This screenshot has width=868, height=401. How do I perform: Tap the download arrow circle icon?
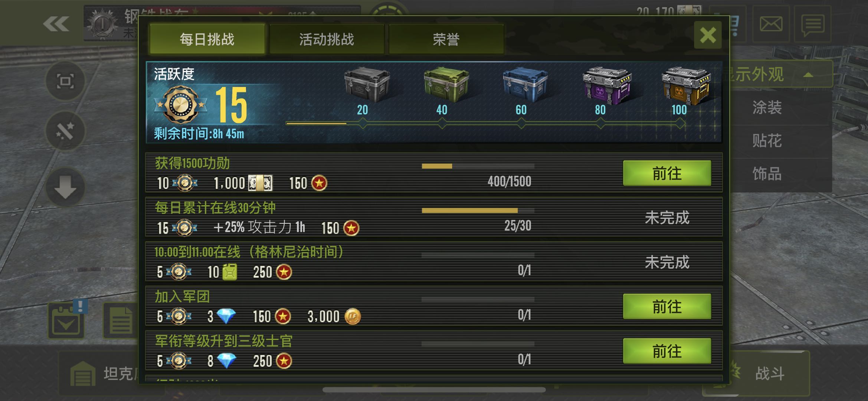[x=65, y=187]
